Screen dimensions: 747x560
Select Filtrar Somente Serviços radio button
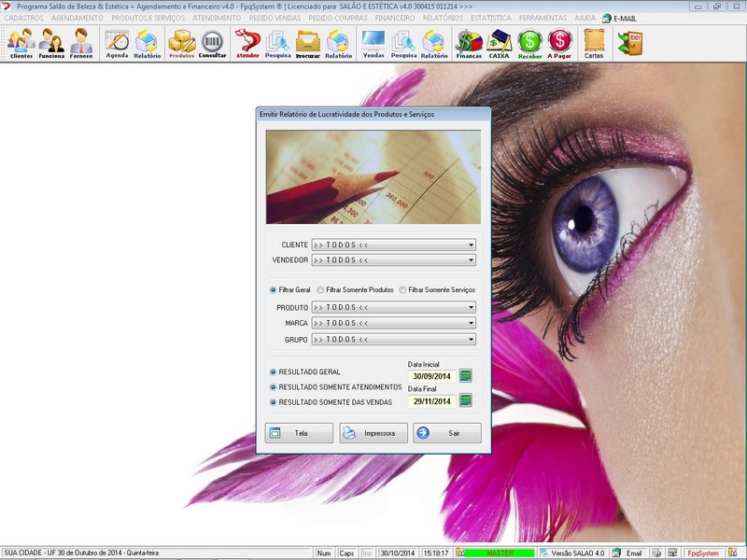[402, 289]
